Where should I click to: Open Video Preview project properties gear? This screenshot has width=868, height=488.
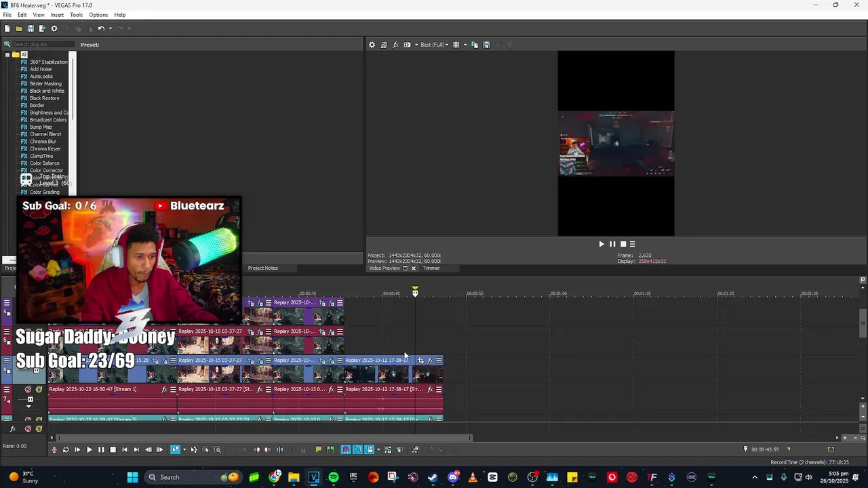coord(372,45)
